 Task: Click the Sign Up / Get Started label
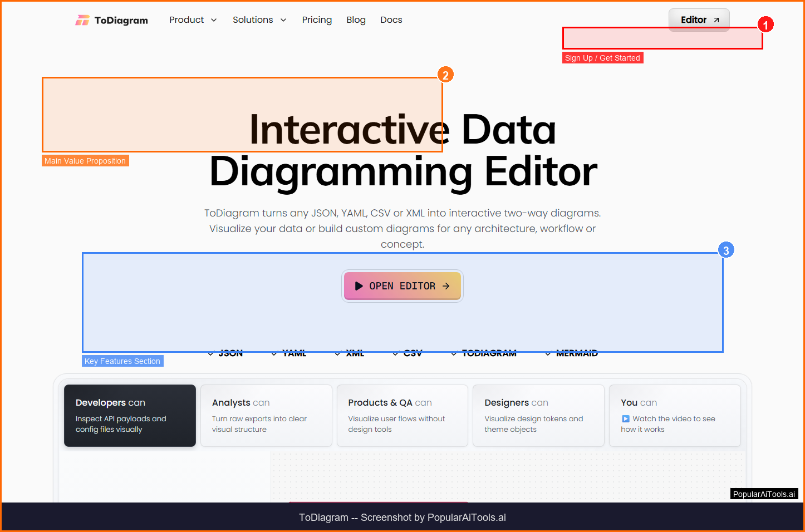click(x=602, y=58)
